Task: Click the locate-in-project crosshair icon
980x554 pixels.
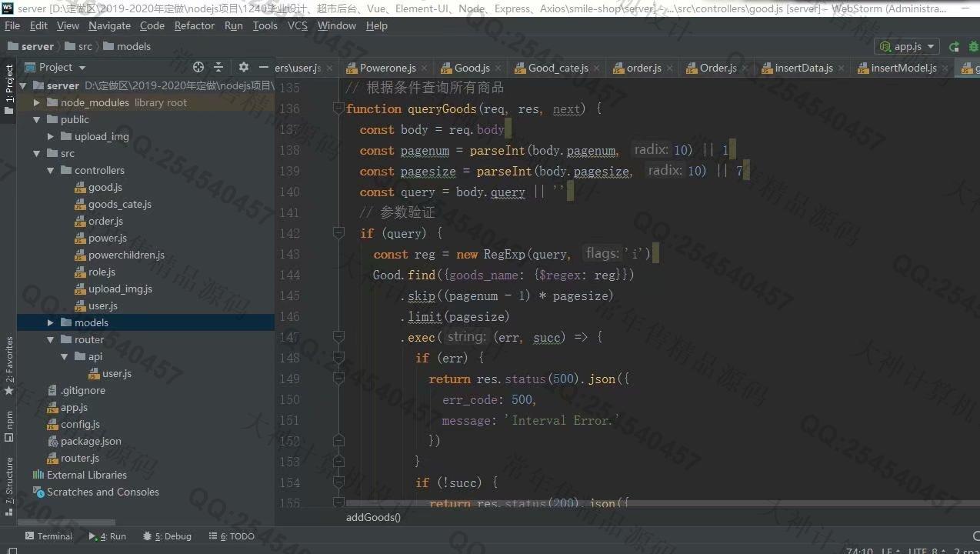Action: tap(198, 67)
